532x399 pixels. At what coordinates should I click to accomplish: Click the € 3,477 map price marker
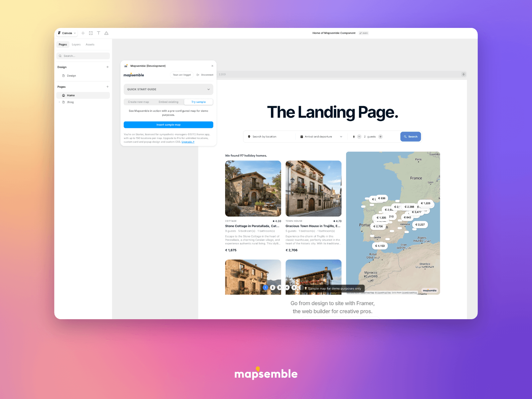tap(417, 212)
